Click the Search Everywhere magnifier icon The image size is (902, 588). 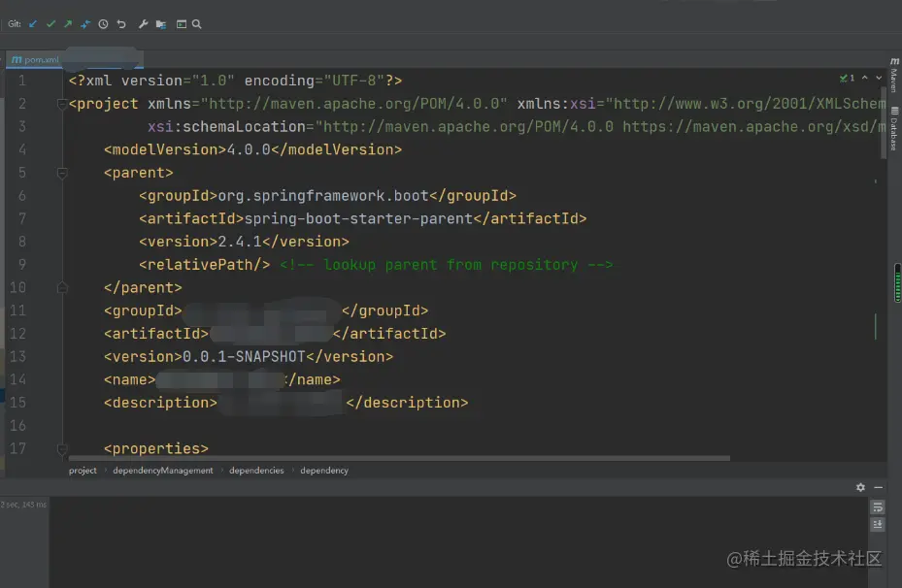tap(197, 24)
